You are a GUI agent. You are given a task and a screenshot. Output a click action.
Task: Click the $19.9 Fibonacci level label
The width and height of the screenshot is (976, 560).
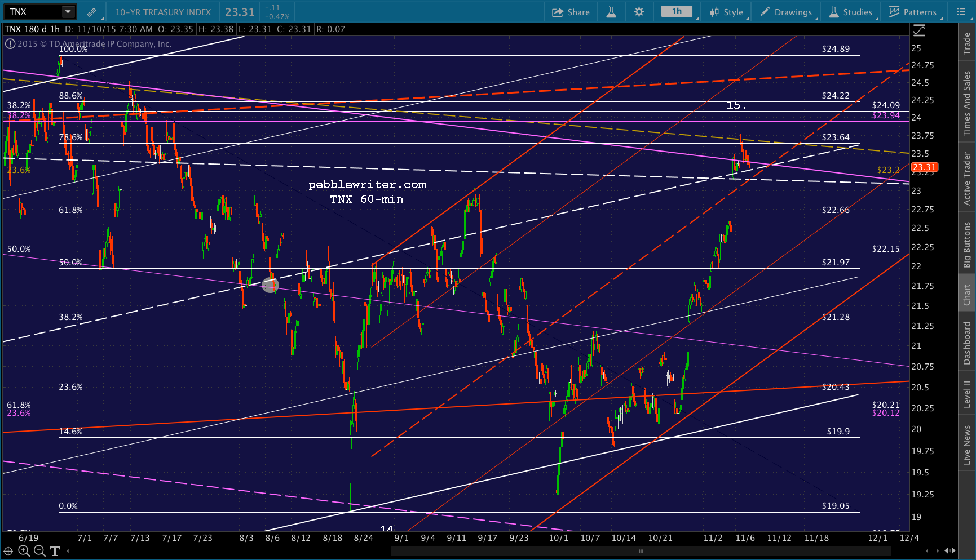838,432
